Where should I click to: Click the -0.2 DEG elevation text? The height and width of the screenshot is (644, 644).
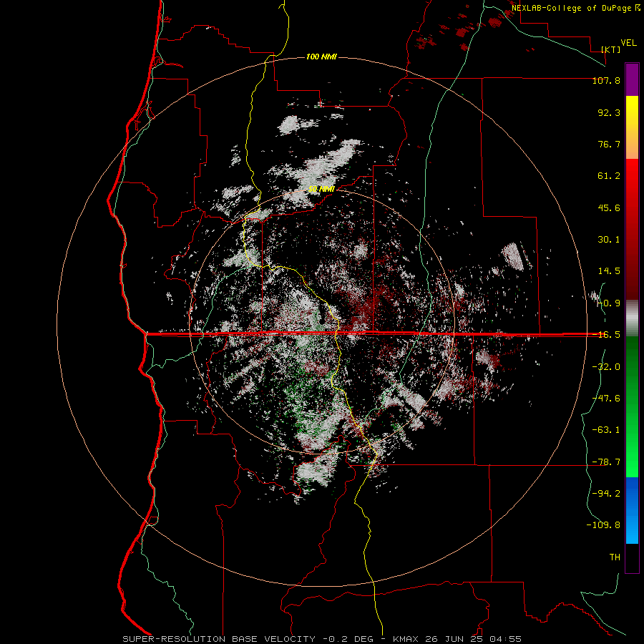click(348, 639)
